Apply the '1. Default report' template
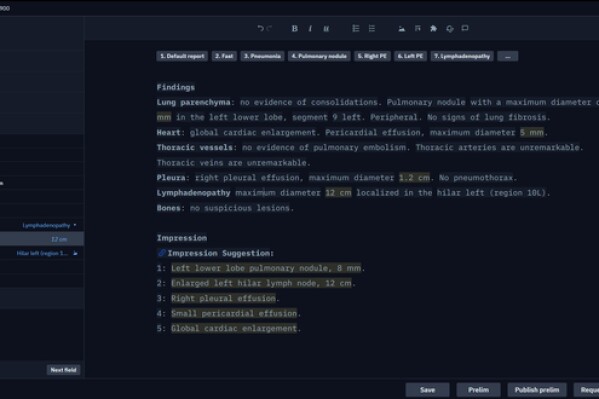Screen dimensions: 599x399 182,56
